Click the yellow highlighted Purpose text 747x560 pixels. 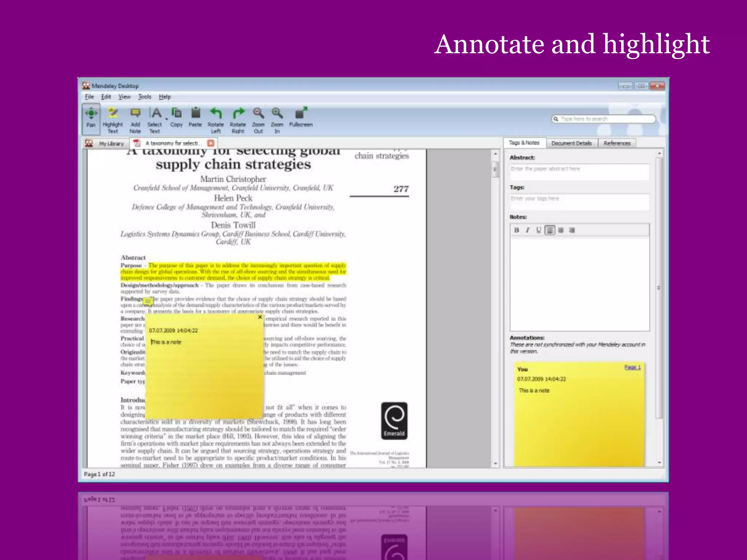coord(233,272)
